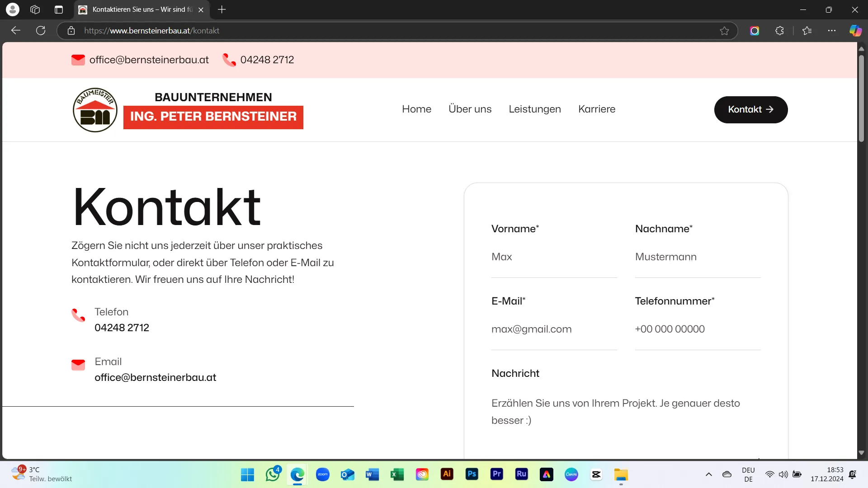Open browser profile avatar
This screenshot has height=488, width=868.
click(x=13, y=9)
